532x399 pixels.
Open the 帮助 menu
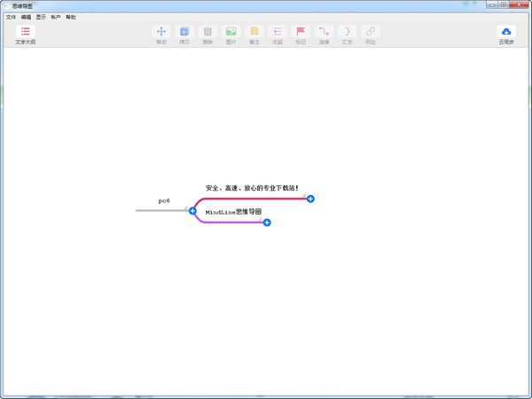pos(71,17)
